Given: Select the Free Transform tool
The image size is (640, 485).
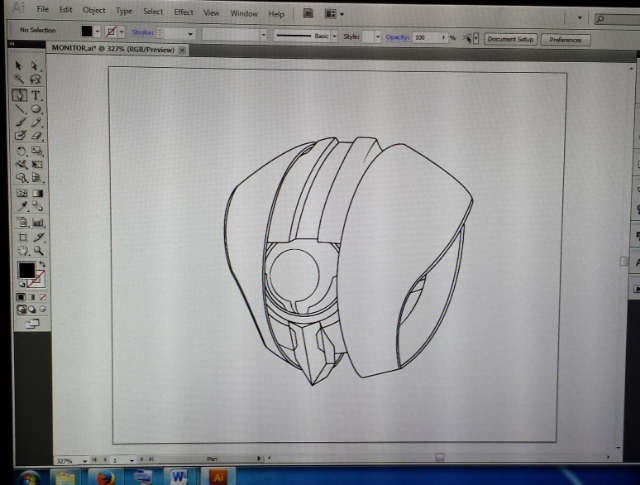Looking at the screenshot, I should pos(38,165).
